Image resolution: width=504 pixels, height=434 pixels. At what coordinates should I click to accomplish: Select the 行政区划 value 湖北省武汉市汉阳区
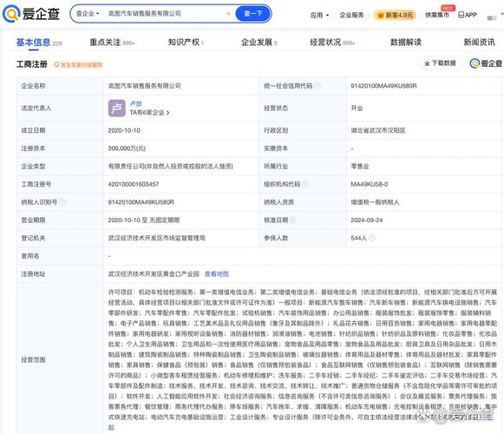pyautogui.click(x=378, y=130)
